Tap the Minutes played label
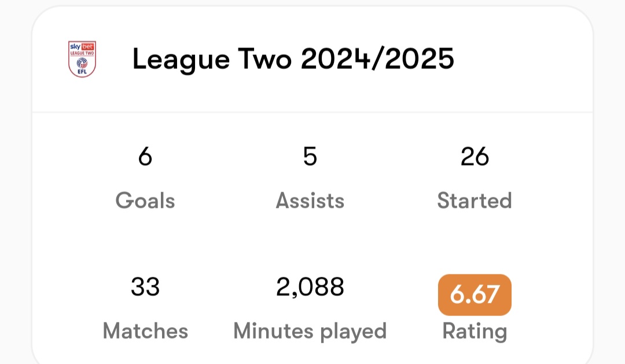This screenshot has height=364, width=625. [x=310, y=332]
